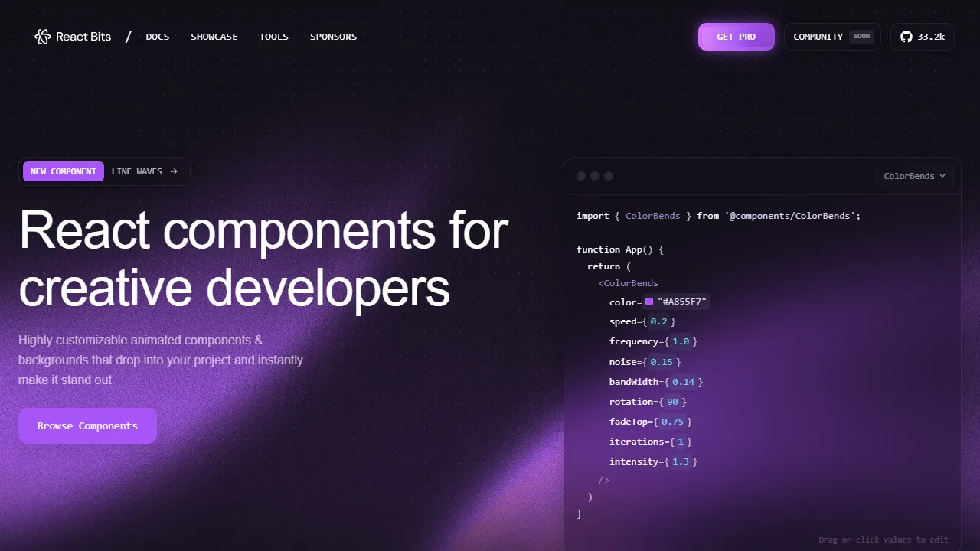Click the Browse Components button
980x551 pixels.
pyautogui.click(x=87, y=425)
